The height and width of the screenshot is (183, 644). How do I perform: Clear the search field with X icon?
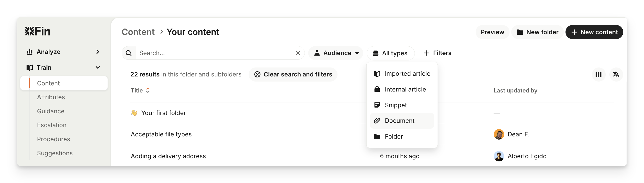(298, 53)
